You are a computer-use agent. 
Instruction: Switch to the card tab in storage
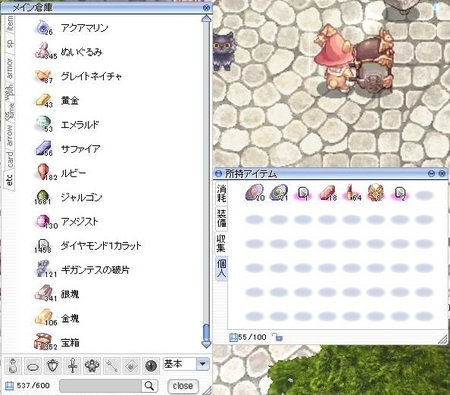coord(10,159)
